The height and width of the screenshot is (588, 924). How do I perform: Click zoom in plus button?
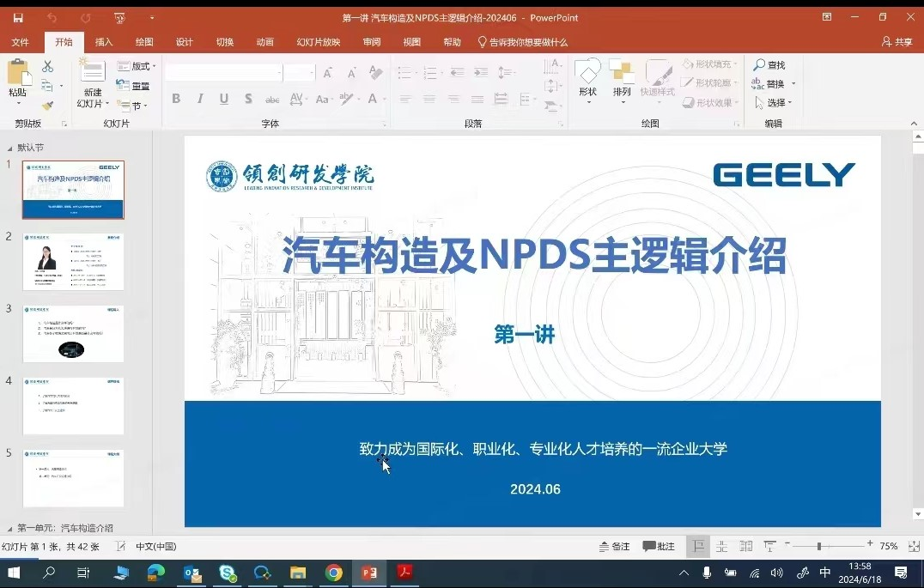click(870, 543)
